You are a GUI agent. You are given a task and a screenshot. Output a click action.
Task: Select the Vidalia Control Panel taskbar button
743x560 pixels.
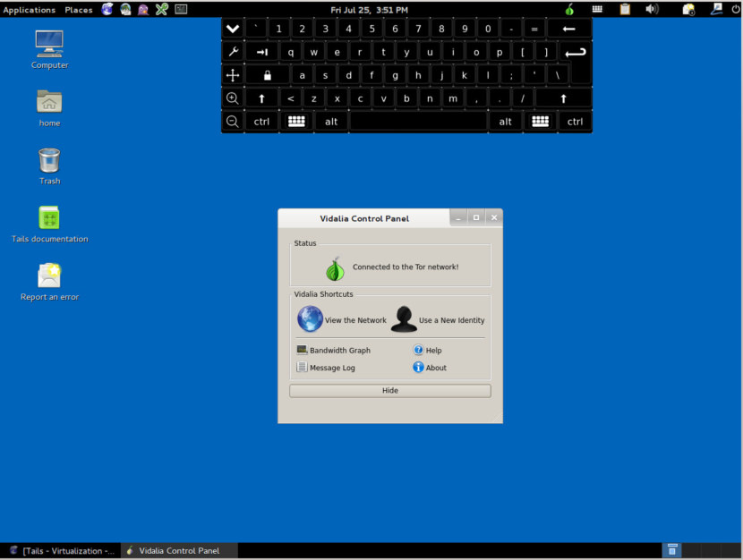pyautogui.click(x=179, y=550)
